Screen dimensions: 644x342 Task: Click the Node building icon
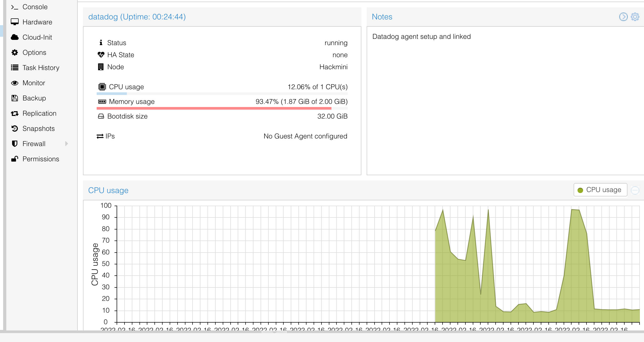(101, 67)
